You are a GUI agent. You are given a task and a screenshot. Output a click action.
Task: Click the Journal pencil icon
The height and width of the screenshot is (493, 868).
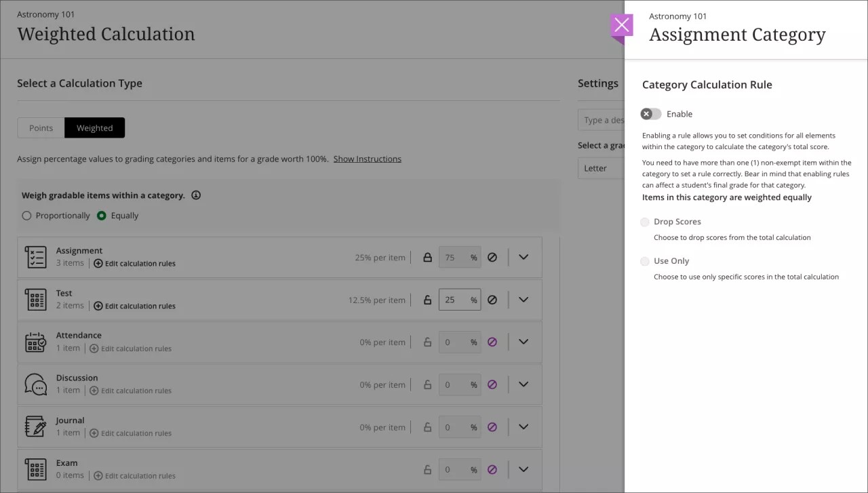click(36, 427)
